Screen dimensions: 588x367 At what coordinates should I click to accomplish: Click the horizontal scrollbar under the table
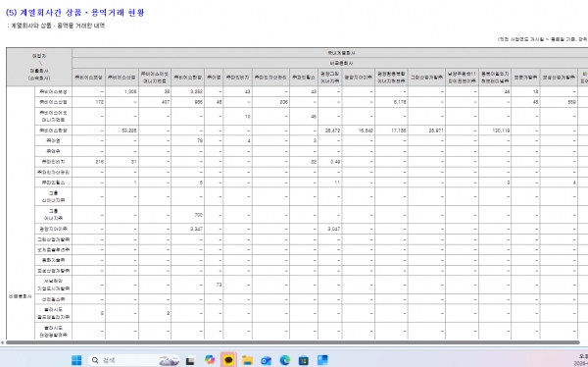292,342
